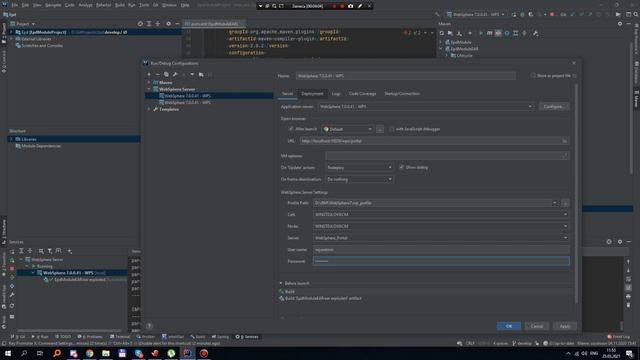Click stop server red icon in Services panel
Viewport: 640px width, 360px height.
[x=12, y=269]
